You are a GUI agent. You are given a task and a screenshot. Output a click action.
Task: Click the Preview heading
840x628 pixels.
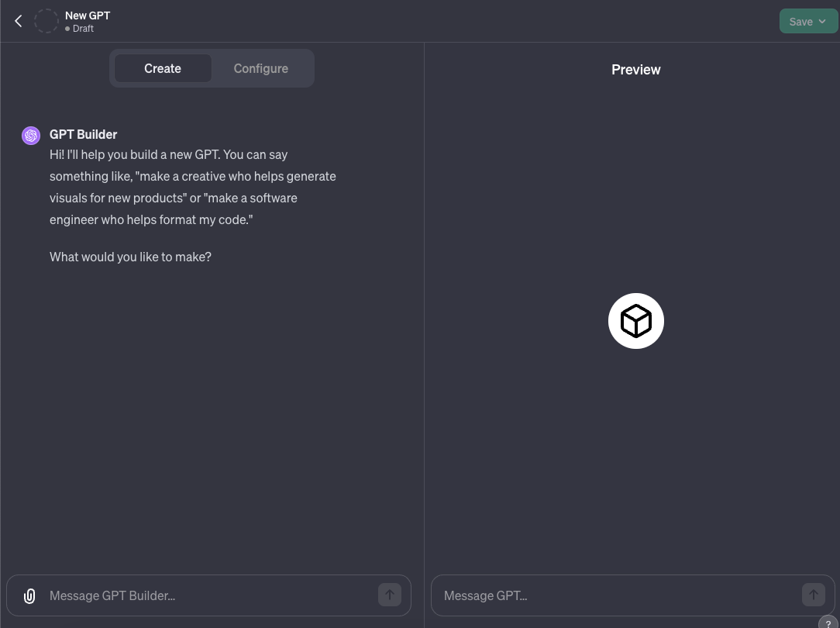tap(635, 70)
